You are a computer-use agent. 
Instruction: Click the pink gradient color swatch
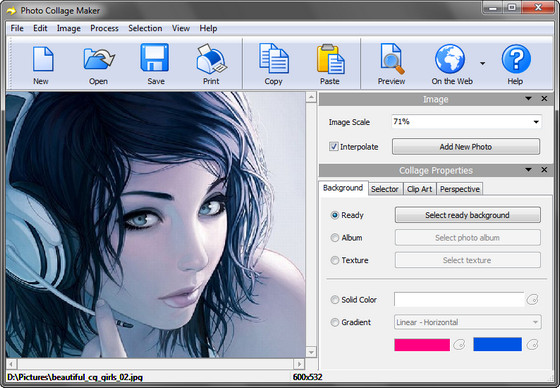pos(422,345)
